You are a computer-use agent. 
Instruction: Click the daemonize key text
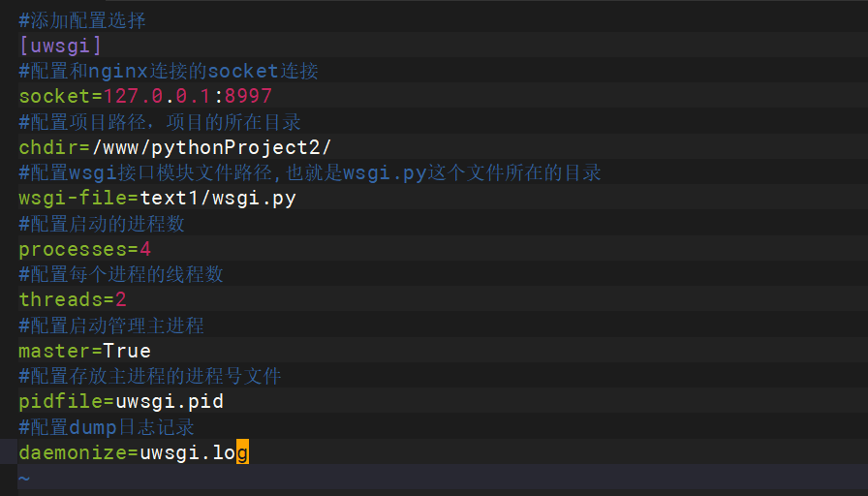tap(73, 452)
